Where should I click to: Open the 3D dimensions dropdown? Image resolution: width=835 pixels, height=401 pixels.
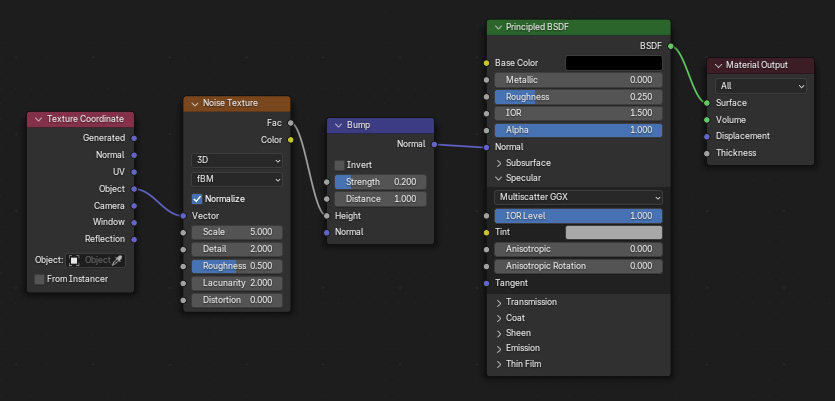click(x=237, y=160)
